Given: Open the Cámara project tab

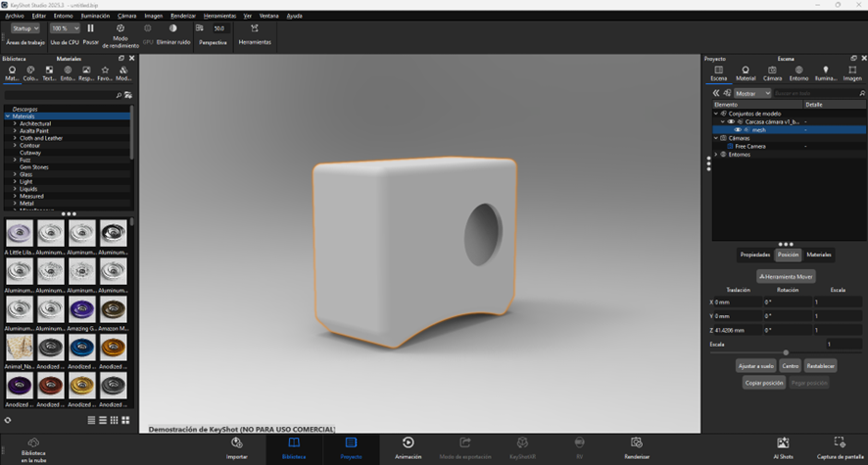Looking at the screenshot, I should click(x=772, y=73).
